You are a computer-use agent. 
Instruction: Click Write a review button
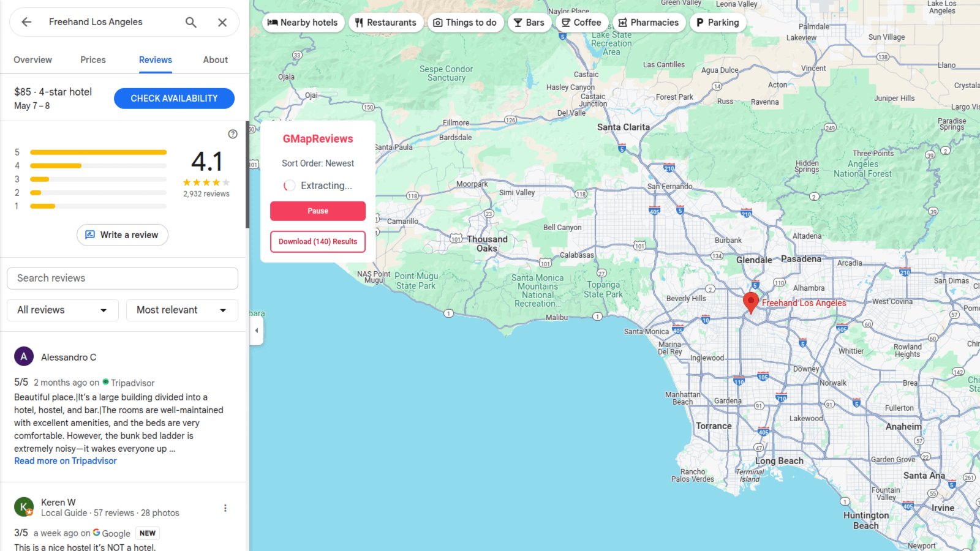tap(123, 235)
